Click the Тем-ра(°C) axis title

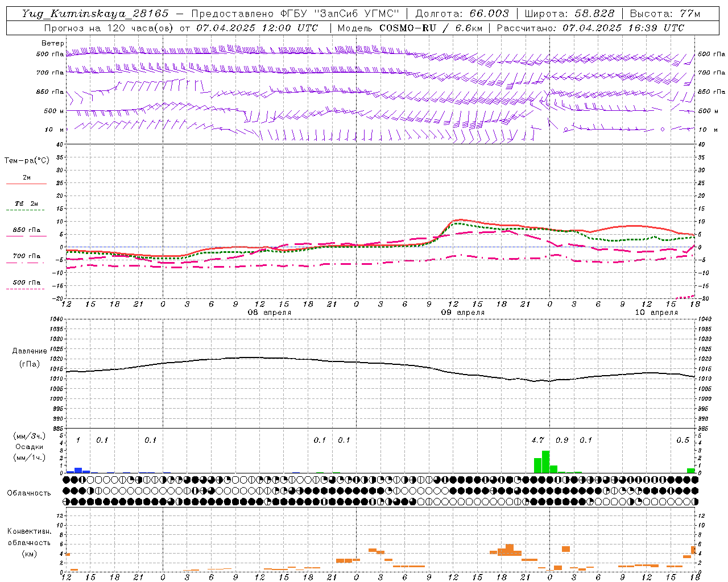click(27, 161)
